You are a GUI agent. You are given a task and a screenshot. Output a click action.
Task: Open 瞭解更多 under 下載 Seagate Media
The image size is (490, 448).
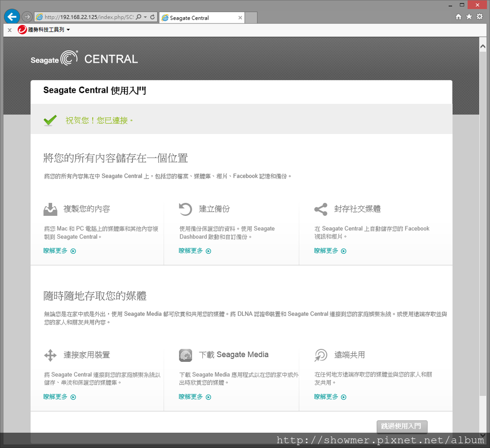[195, 397]
